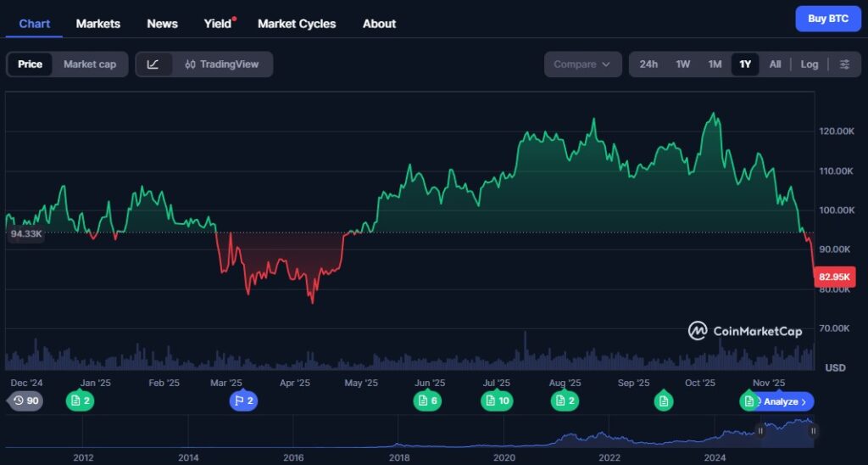The height and width of the screenshot is (465, 868).
Task: Click the history marker labeled 90
Action: tap(26, 401)
